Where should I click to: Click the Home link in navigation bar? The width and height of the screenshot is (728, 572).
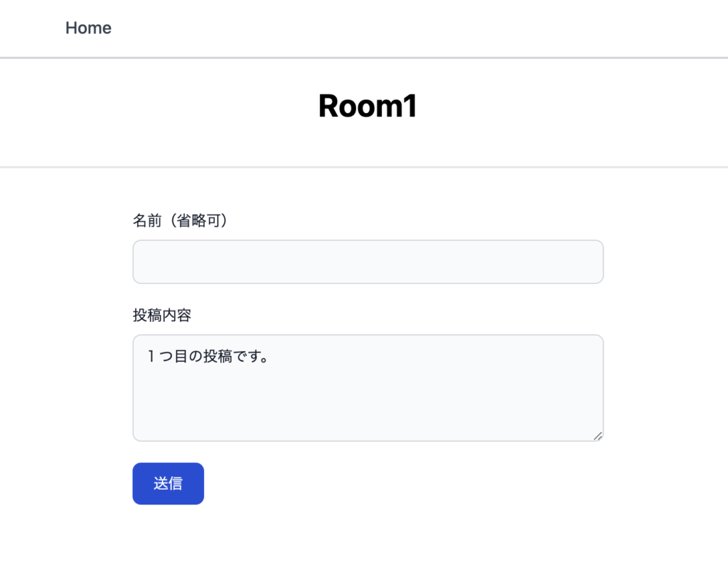pyautogui.click(x=88, y=28)
